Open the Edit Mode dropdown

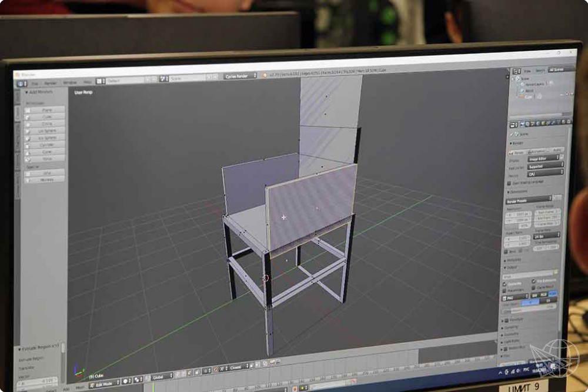(104, 384)
